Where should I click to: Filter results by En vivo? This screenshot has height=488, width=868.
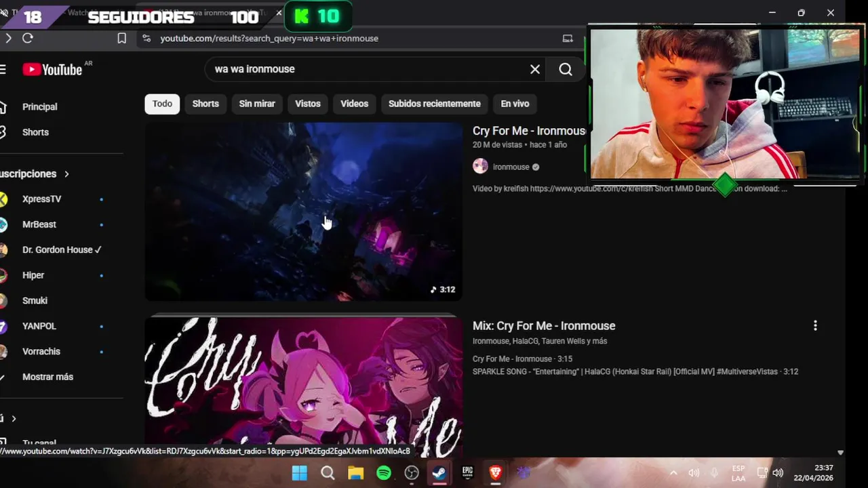pos(515,104)
